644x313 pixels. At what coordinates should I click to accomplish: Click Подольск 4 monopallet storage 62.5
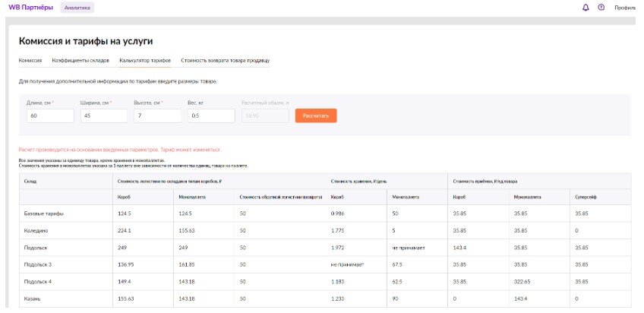396,282
